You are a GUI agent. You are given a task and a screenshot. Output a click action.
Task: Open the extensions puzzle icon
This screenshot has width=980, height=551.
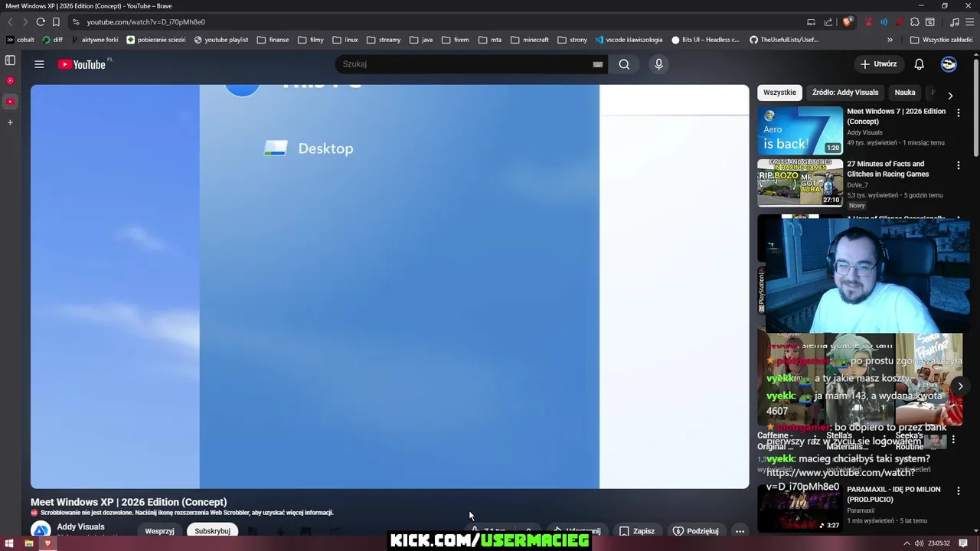(914, 22)
